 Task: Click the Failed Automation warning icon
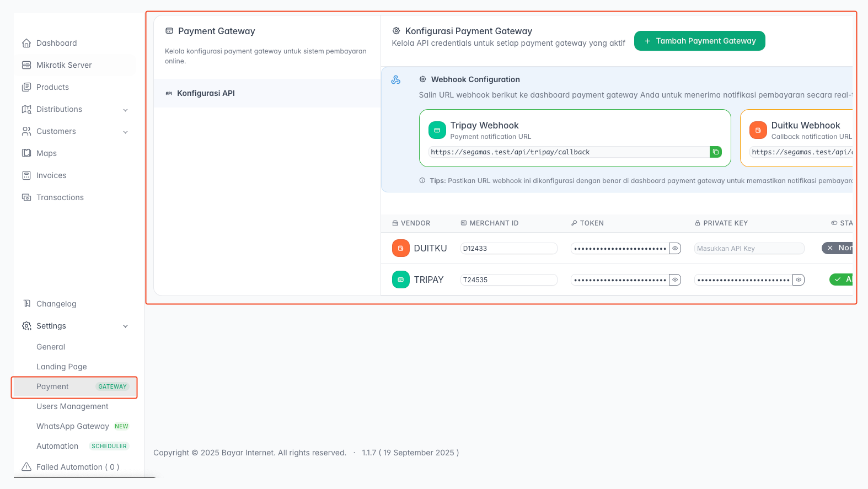coord(26,467)
